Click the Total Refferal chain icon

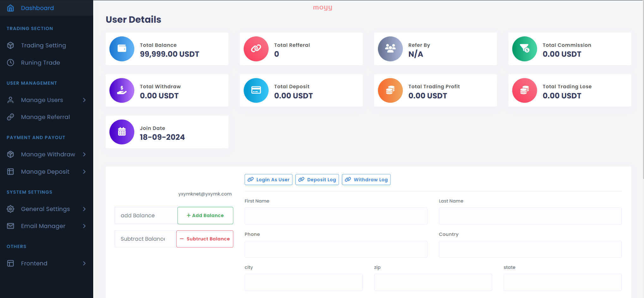(256, 49)
